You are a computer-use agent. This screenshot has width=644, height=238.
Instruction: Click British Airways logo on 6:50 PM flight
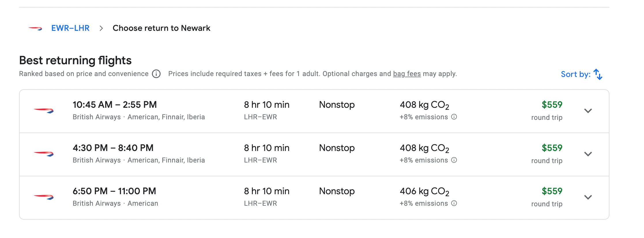(x=44, y=197)
